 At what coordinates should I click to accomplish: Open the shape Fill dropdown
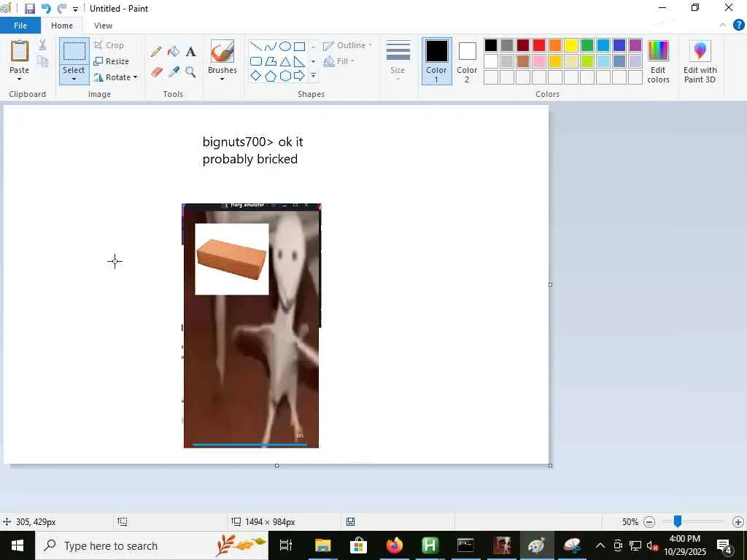(339, 61)
